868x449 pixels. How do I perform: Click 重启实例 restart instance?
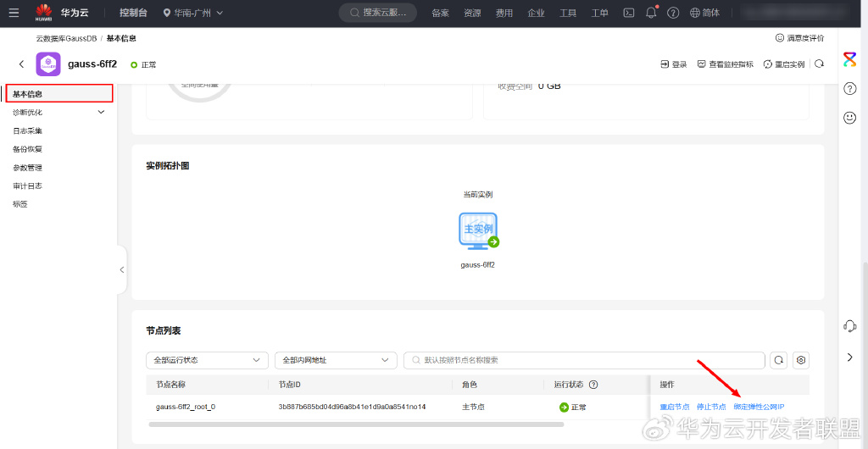pyautogui.click(x=784, y=64)
